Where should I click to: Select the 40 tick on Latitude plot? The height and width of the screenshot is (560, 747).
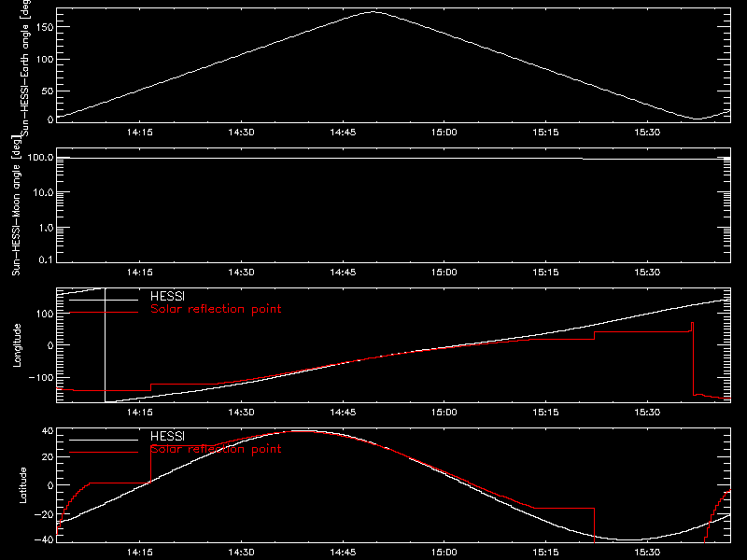48,431
